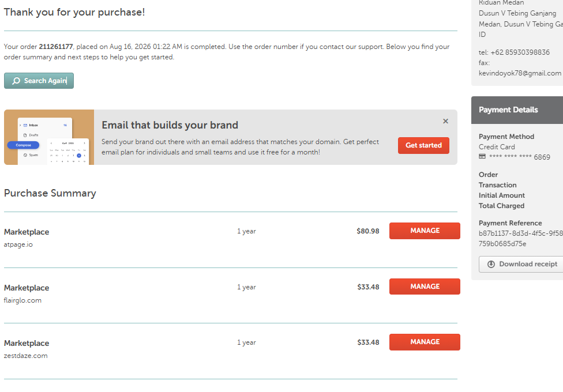Click the Download receipt button
The height and width of the screenshot is (392, 563).
point(521,264)
